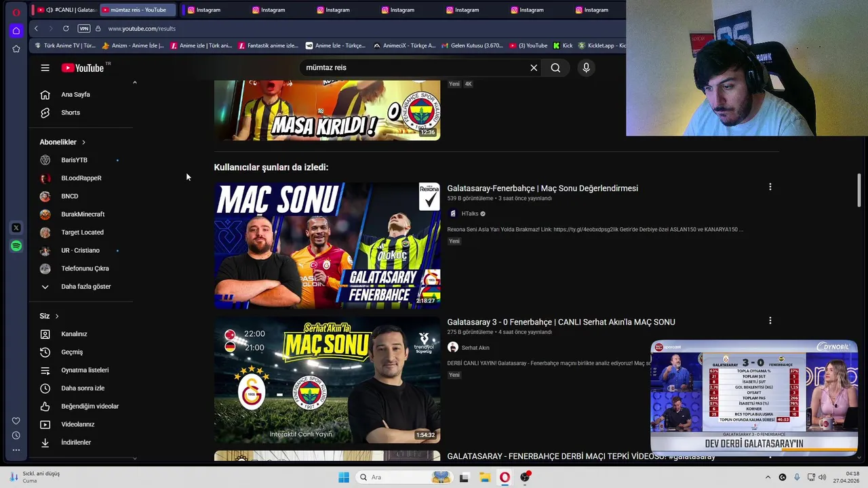Show hidden system tray icons
Image resolution: width=868 pixels, height=488 pixels.
pyautogui.click(x=768, y=477)
